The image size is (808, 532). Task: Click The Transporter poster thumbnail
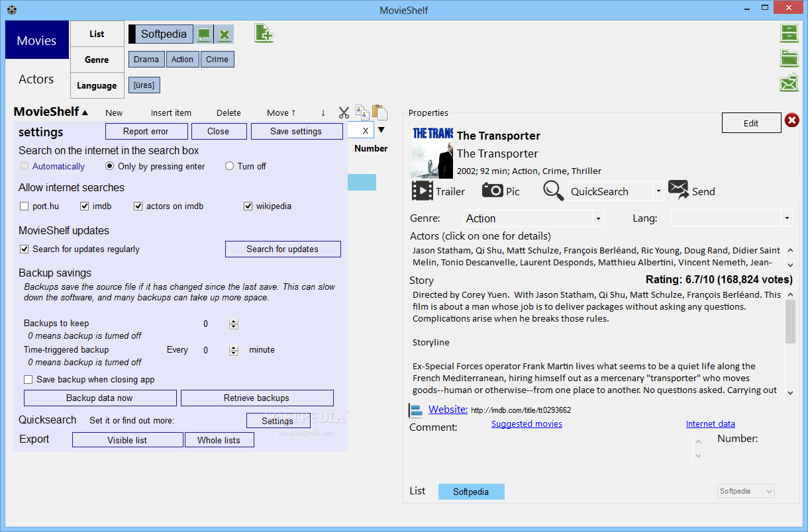click(432, 152)
